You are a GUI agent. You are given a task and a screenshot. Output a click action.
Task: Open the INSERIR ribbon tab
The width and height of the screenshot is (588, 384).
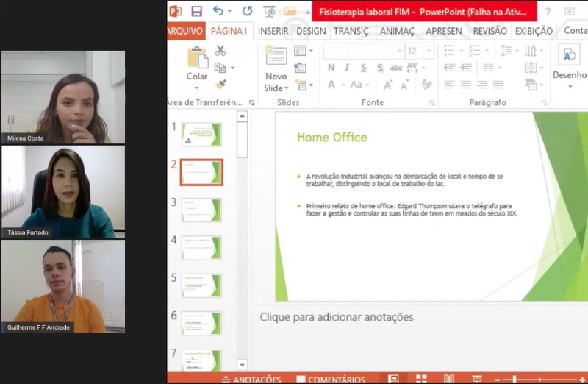(273, 31)
